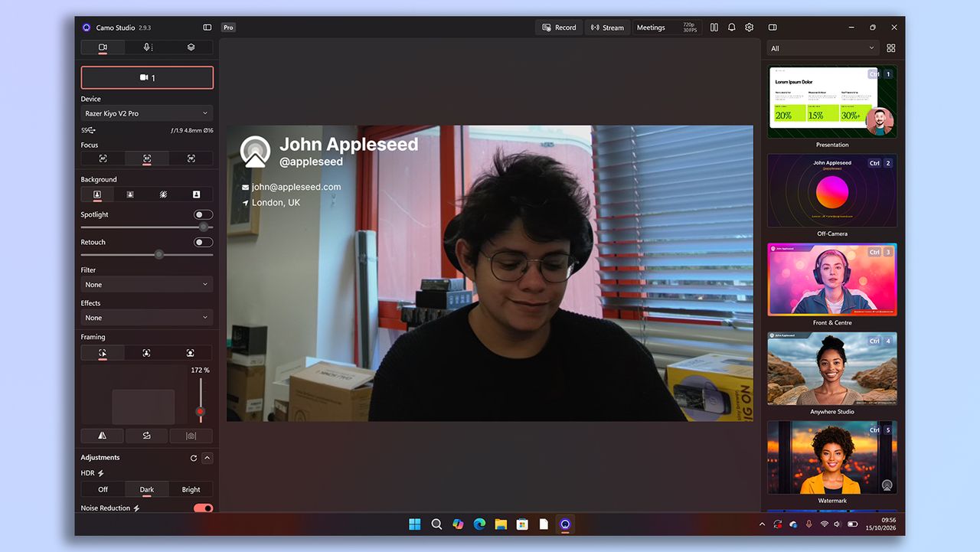The width and height of the screenshot is (980, 552).
Task: Mirror the video horizontally
Action: pyautogui.click(x=102, y=436)
